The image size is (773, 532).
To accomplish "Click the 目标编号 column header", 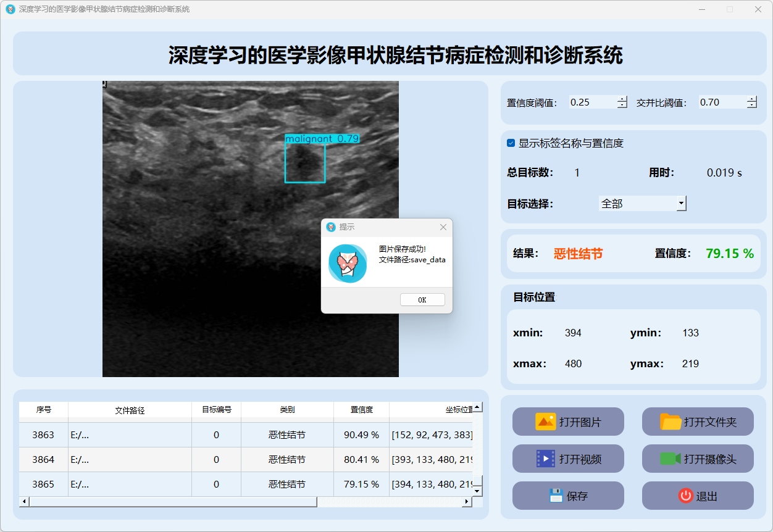I will pyautogui.click(x=216, y=410).
